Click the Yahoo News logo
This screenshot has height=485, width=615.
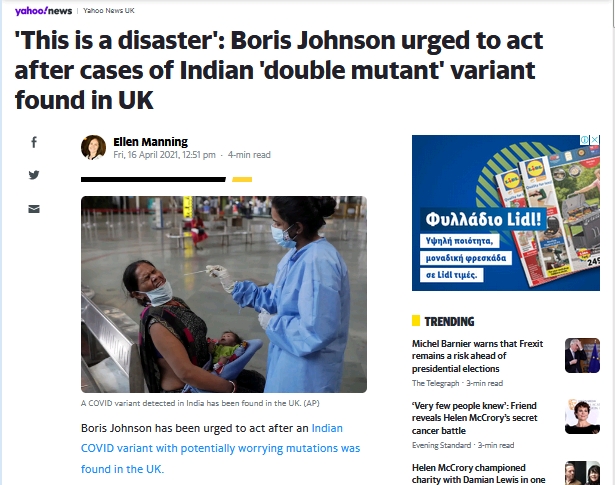(44, 11)
